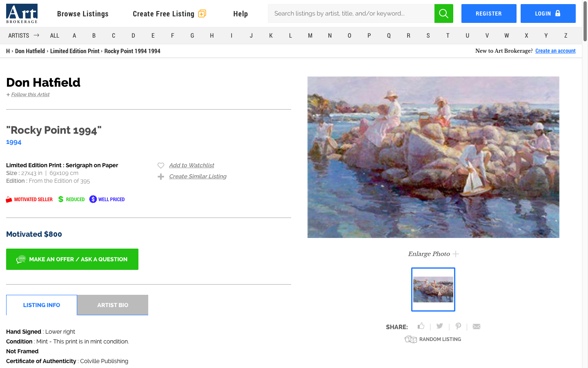Share listing via Twitter icon
The image size is (588, 368).
pyautogui.click(x=439, y=326)
